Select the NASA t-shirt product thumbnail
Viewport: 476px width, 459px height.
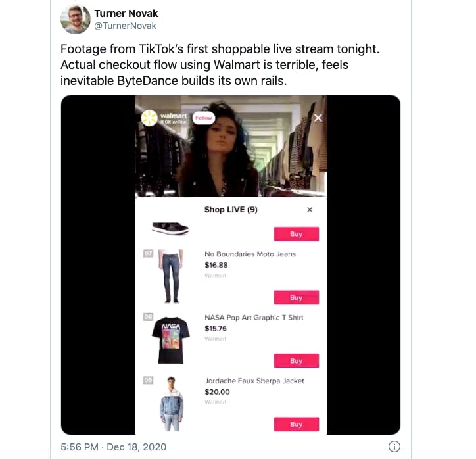click(x=170, y=340)
